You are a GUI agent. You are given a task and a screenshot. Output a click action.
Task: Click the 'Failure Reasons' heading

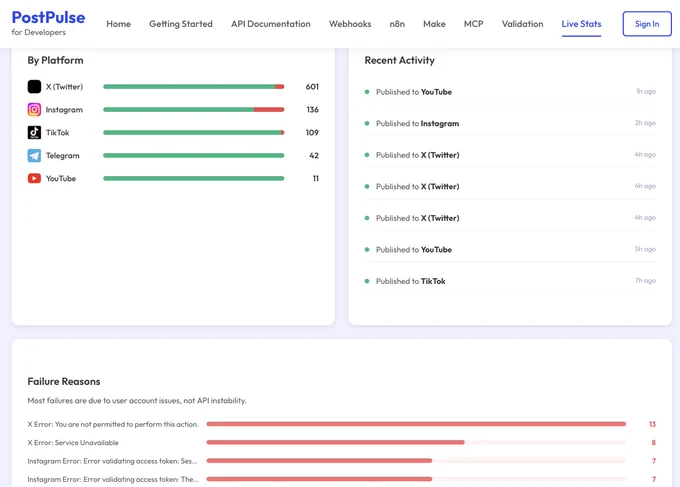pos(64,381)
